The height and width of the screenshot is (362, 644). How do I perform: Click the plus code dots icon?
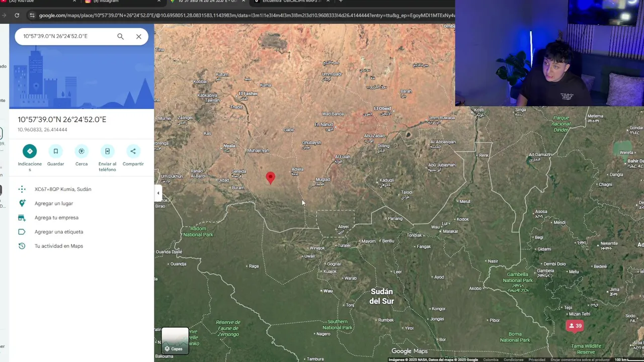click(x=22, y=189)
